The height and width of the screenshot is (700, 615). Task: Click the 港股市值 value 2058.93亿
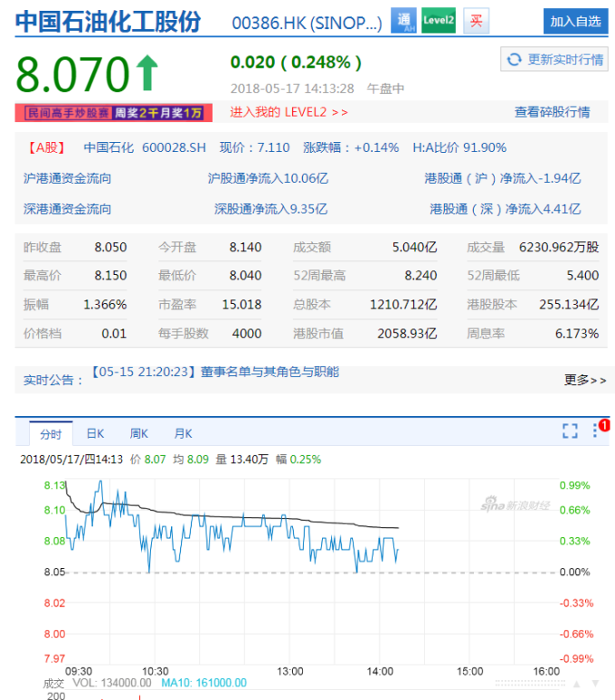407,334
